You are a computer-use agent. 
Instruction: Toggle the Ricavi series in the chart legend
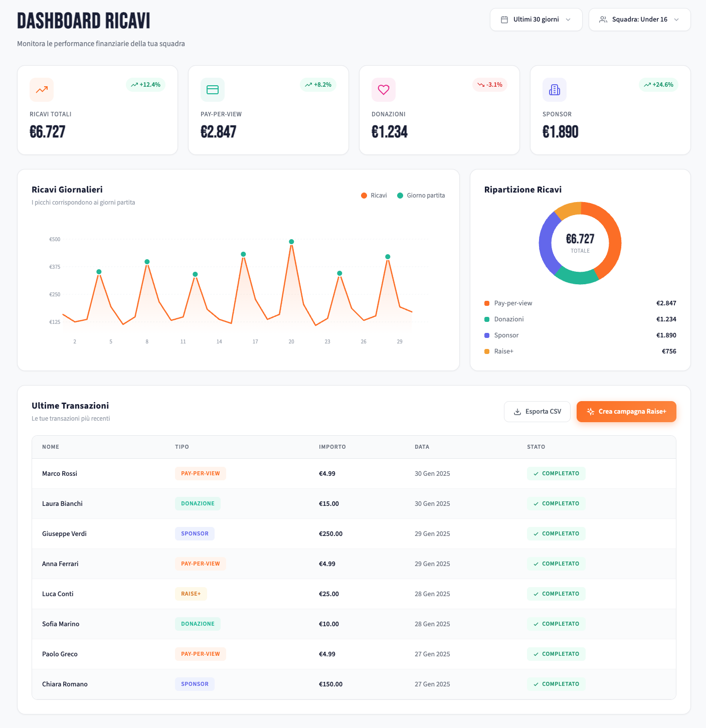(x=374, y=195)
